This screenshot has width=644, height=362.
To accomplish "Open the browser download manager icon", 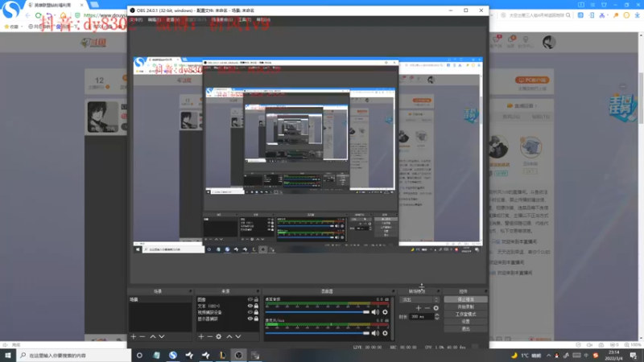I will point(637,15).
